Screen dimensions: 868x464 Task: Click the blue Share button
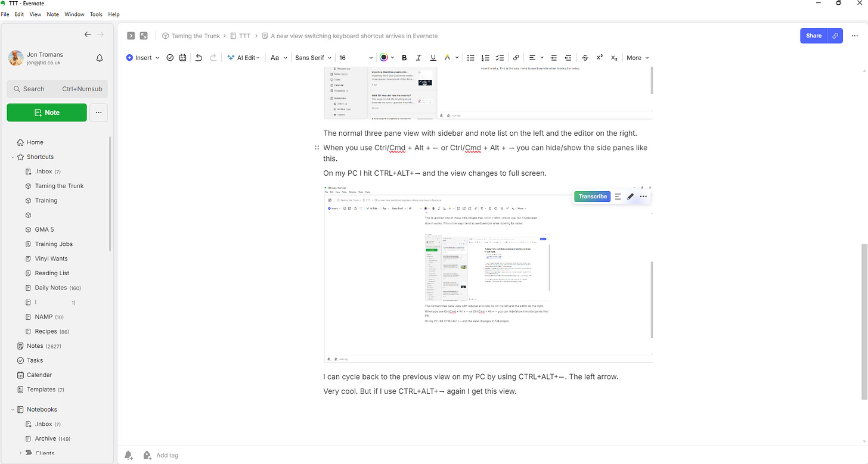(814, 36)
